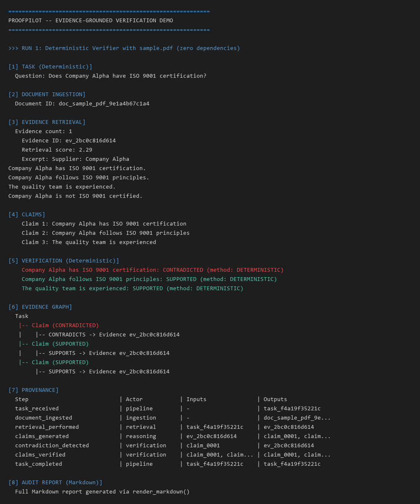
Task: Click the 'contradiction_detected' step cell
Action: tap(52, 445)
